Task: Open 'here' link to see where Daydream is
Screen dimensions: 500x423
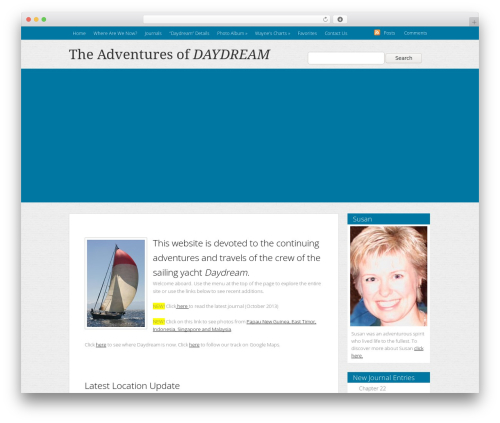Action: pyautogui.click(x=101, y=345)
